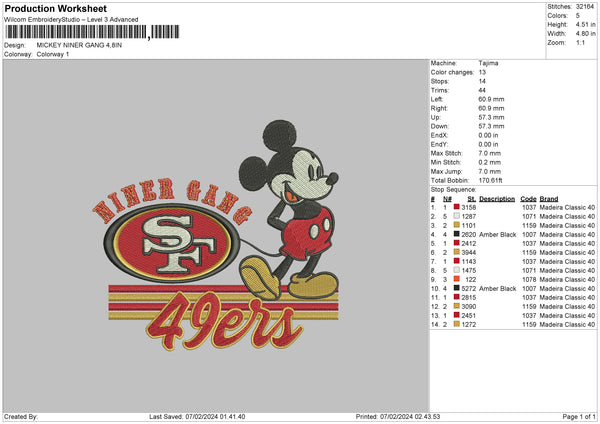This screenshot has width=600, height=424.
Task: Click stitch count 3158 in stop row 1
Action: 469,207
